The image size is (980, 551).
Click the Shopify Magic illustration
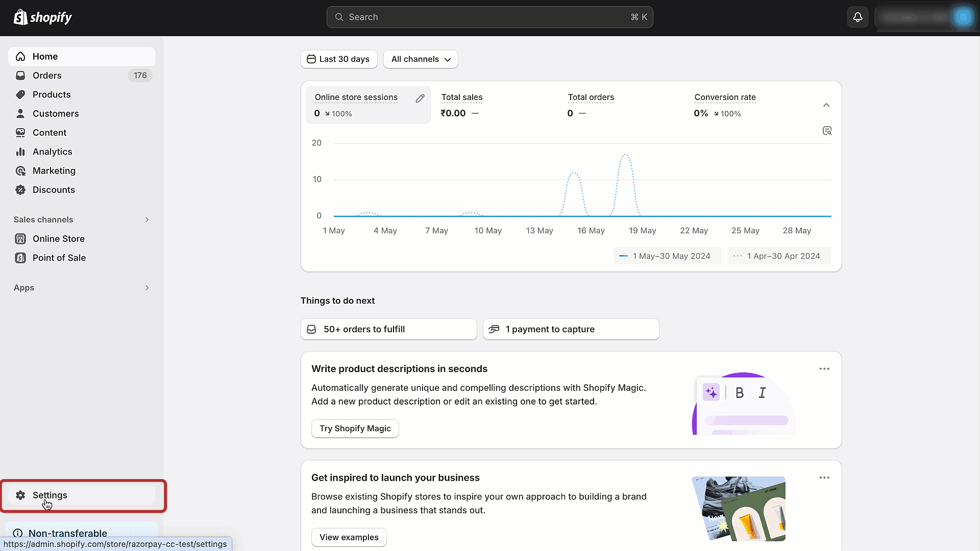(744, 404)
